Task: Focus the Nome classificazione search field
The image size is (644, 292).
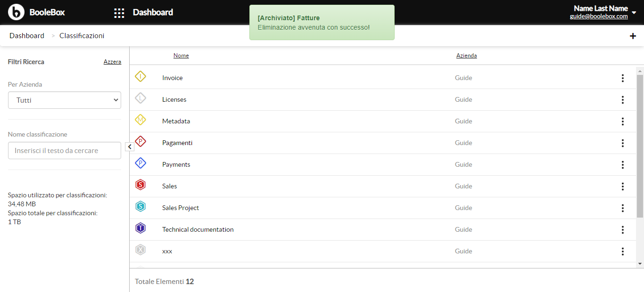Action: pos(65,151)
